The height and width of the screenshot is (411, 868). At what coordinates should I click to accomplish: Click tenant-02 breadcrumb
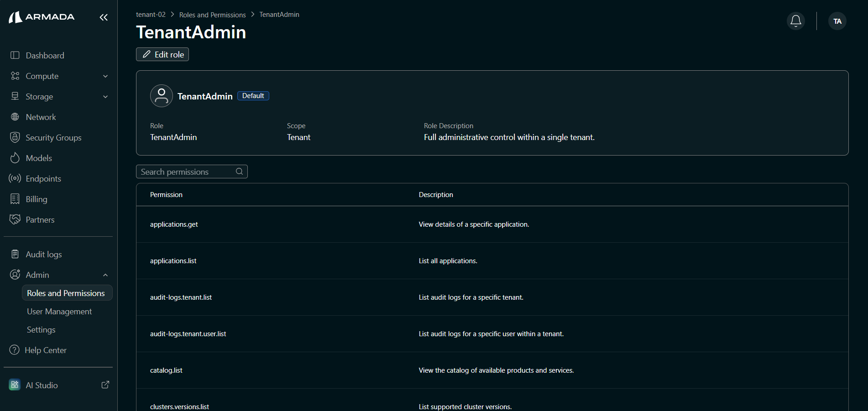[151, 15]
